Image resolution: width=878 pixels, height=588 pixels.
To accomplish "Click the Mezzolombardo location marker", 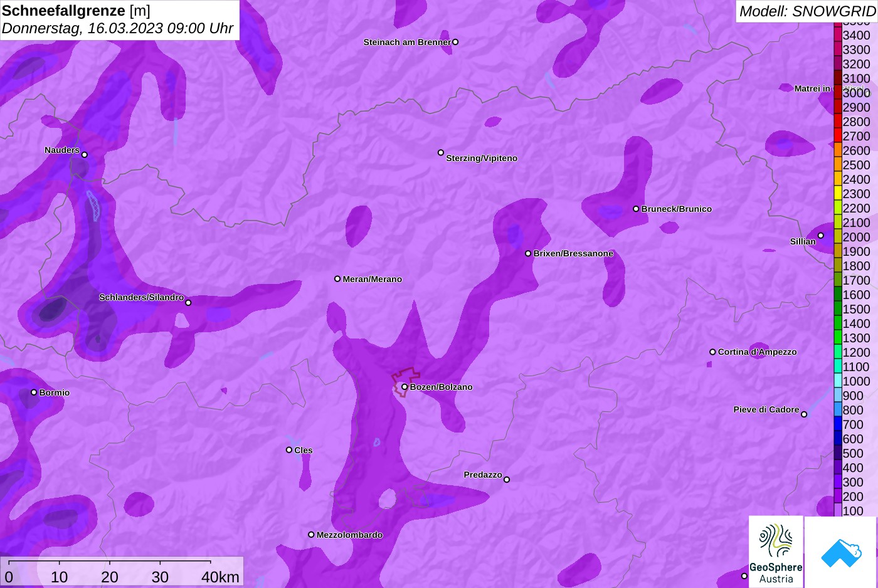I will point(311,535).
